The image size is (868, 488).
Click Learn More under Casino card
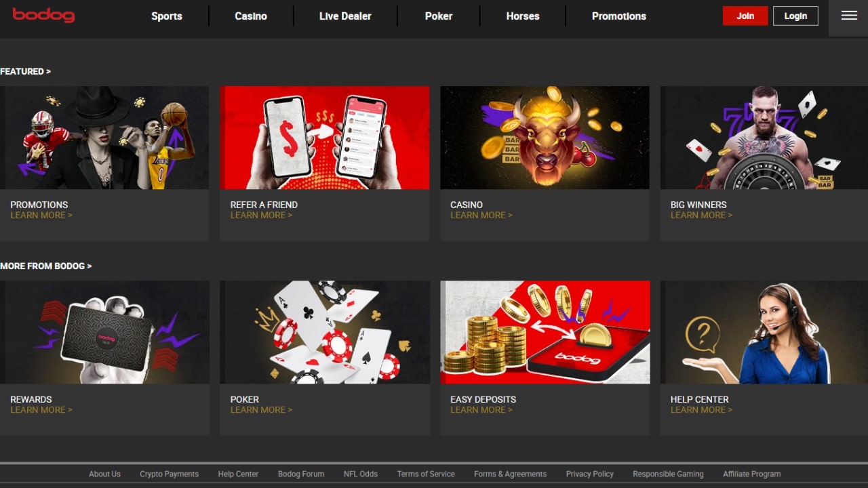pos(481,216)
